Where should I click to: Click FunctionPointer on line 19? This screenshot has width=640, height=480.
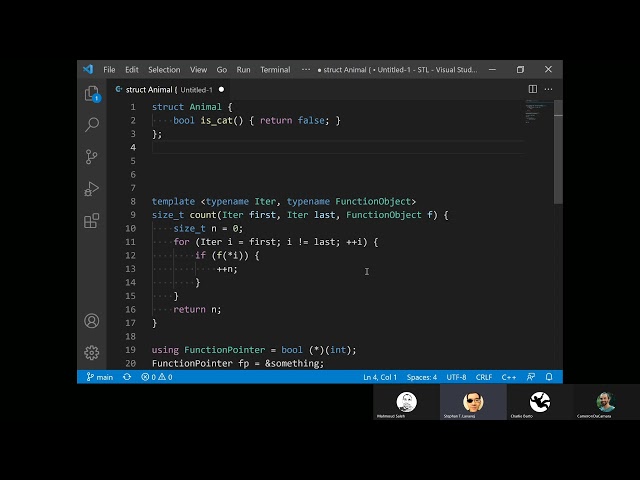[224, 350]
